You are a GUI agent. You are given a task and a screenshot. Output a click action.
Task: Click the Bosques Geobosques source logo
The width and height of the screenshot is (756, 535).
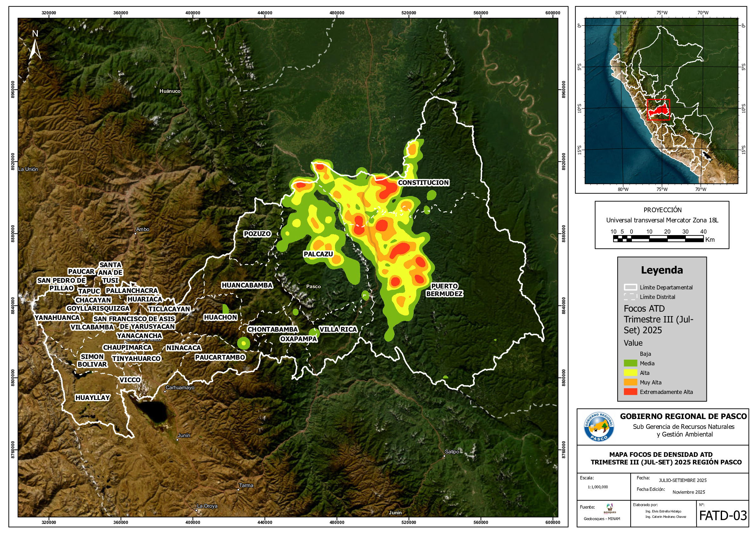pyautogui.click(x=610, y=508)
